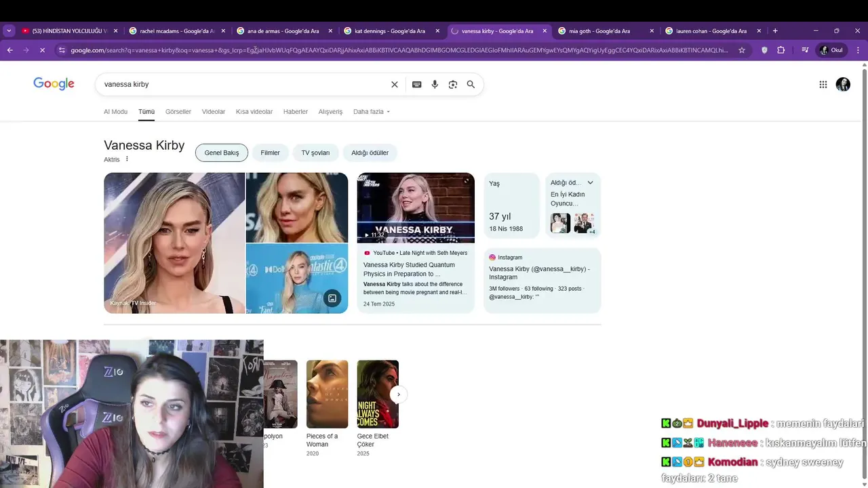Open the tab search dropdown arrow
868x488 pixels.
(9, 31)
